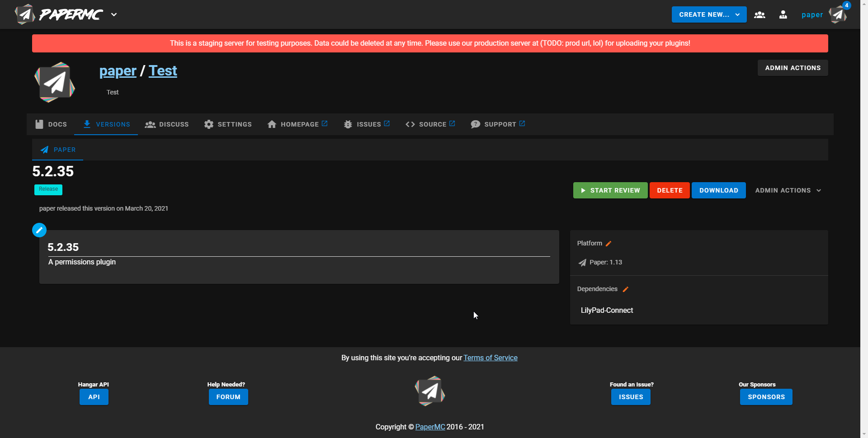Edit Platform using orange pencil icon
The height and width of the screenshot is (438, 868).
coord(609,244)
